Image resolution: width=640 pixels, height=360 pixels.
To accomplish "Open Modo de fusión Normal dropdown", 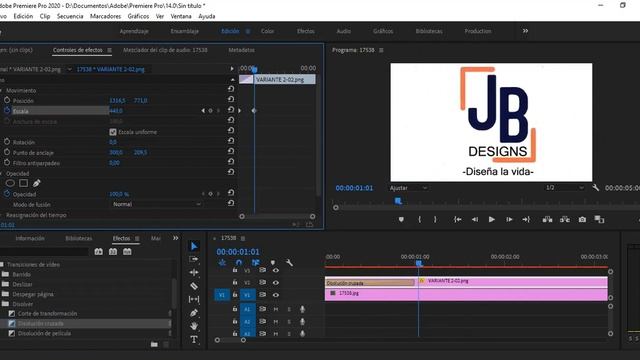I will pos(157,204).
